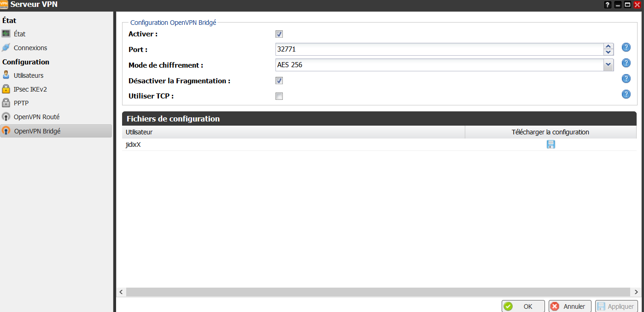
Task: Confirm with the OK button
Action: coord(523,306)
